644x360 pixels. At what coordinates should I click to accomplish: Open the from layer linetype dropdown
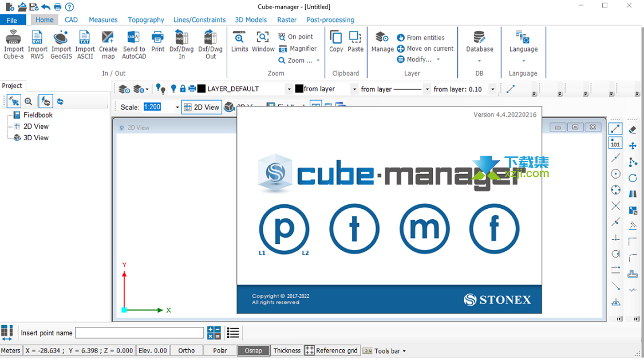427,89
